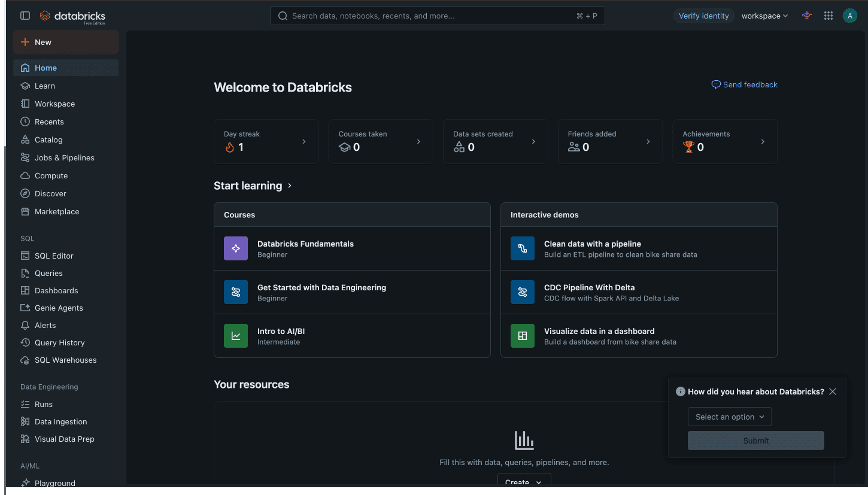Open the user avatar menu
868x495 pixels.
[849, 16]
